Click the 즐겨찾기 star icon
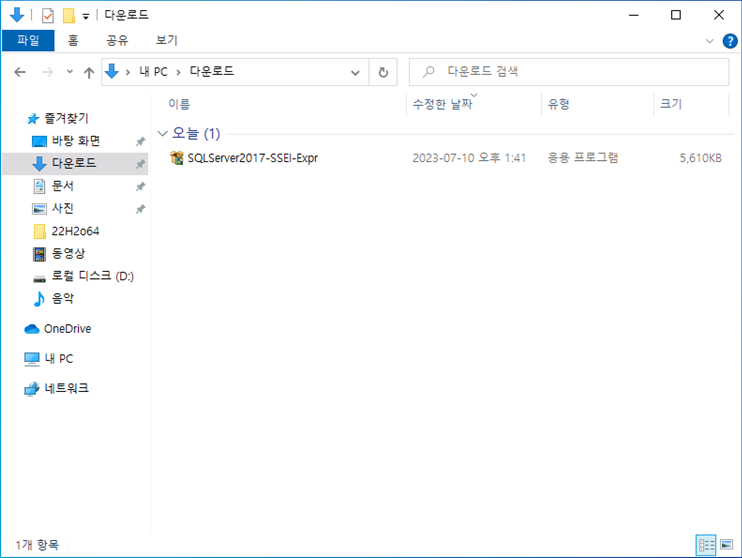This screenshot has height=558, width=742. [33, 119]
